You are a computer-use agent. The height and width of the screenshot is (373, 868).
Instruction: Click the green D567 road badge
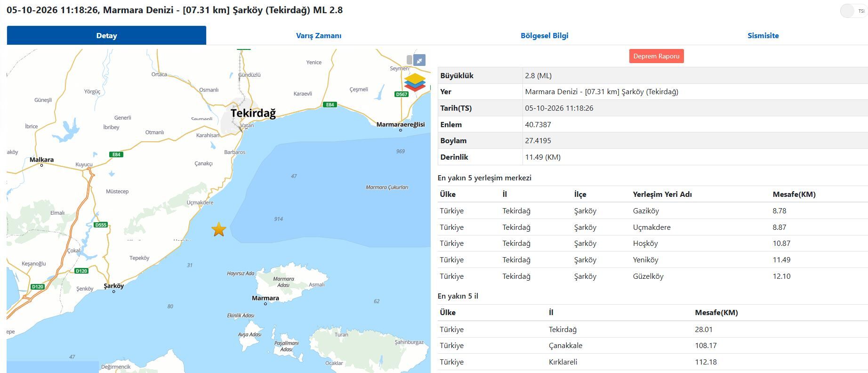click(x=402, y=94)
